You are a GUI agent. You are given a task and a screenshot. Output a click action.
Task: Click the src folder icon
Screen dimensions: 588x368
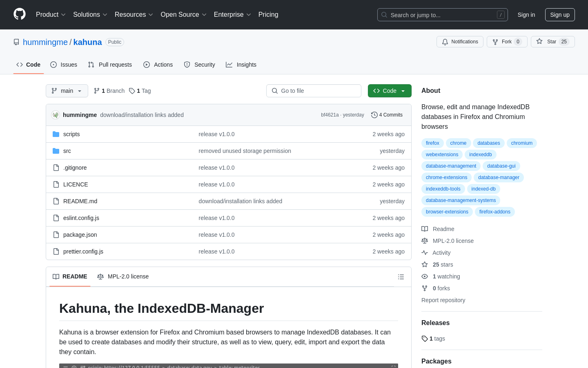(56, 151)
